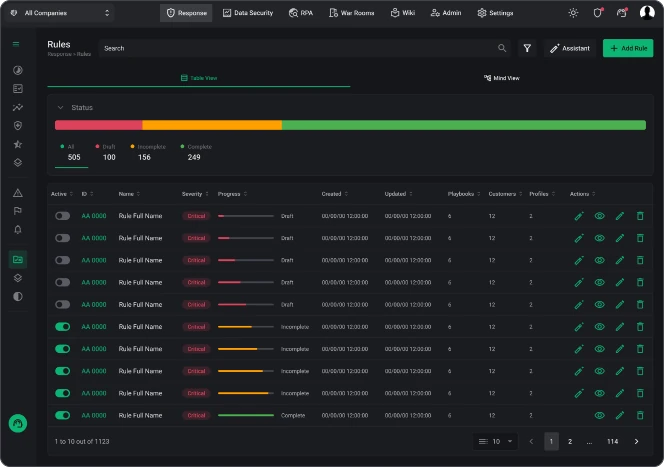This screenshot has width=664, height=467.
Task: Filter the status by Incomplete 156
Action: pos(148,153)
